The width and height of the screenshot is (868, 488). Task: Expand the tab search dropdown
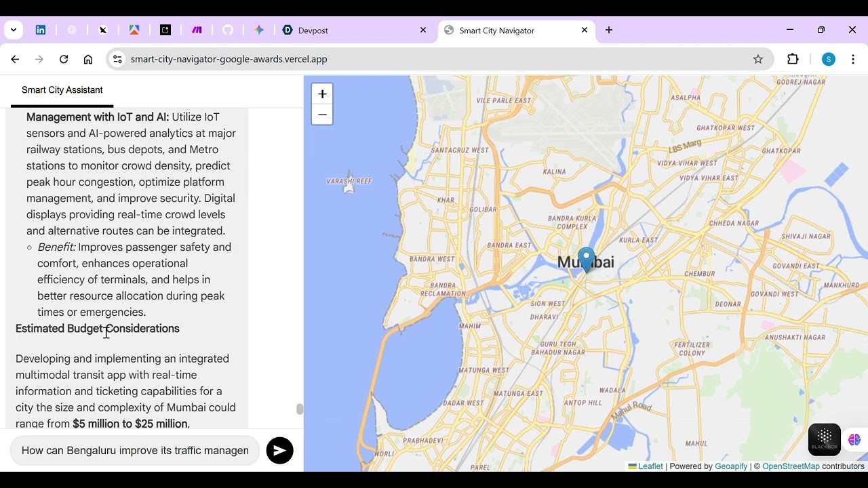[14, 30]
